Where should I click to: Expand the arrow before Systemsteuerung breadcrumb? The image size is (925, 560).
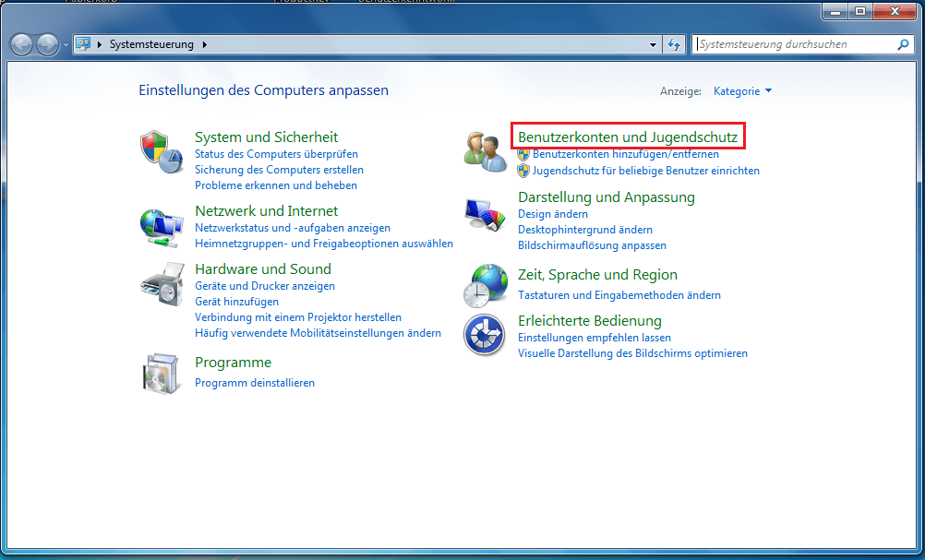99,44
